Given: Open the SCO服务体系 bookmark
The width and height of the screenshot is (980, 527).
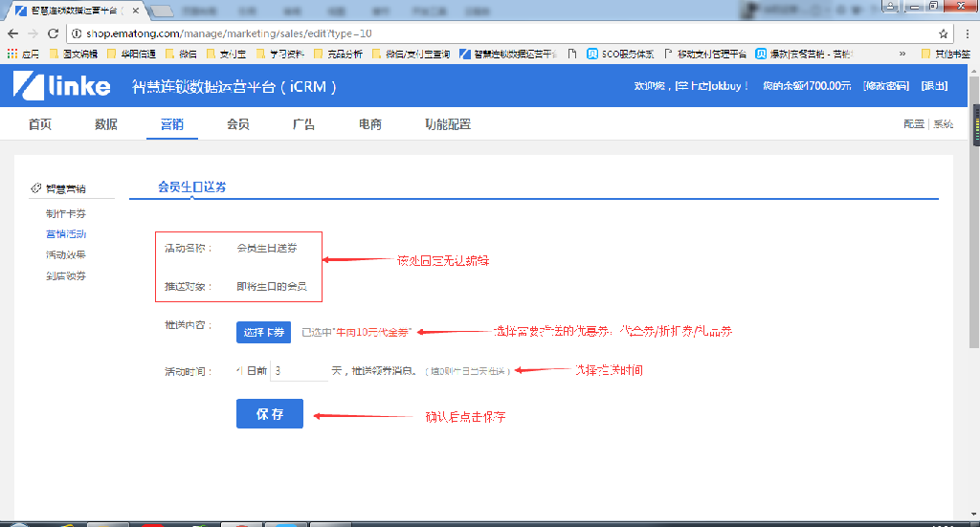Looking at the screenshot, I should tap(620, 55).
